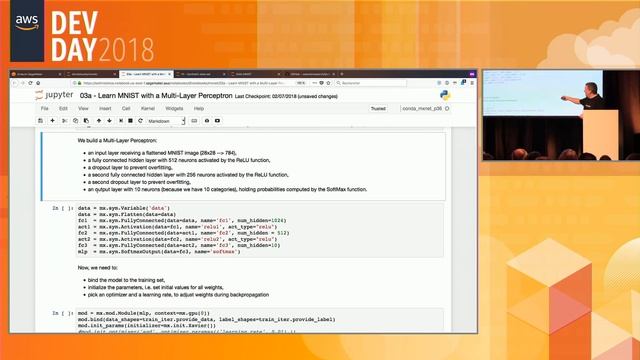Click the line defining mlp SoftmaxOutput

pyautogui.click(x=159, y=252)
